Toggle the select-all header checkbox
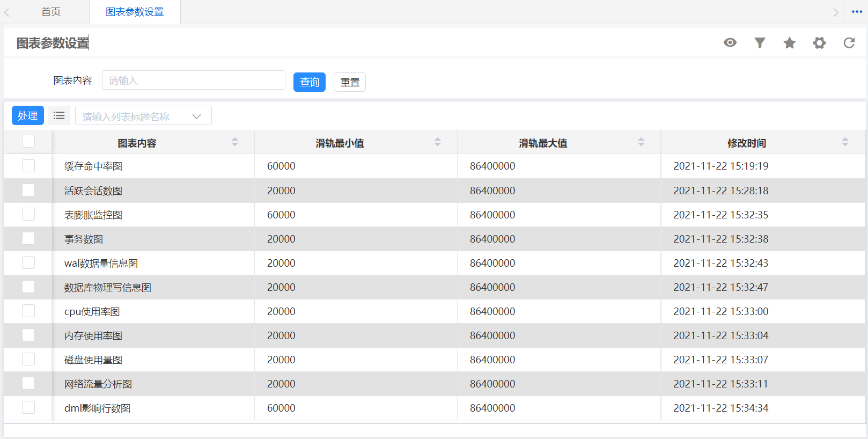Image resolution: width=868 pixels, height=439 pixels. [x=28, y=141]
